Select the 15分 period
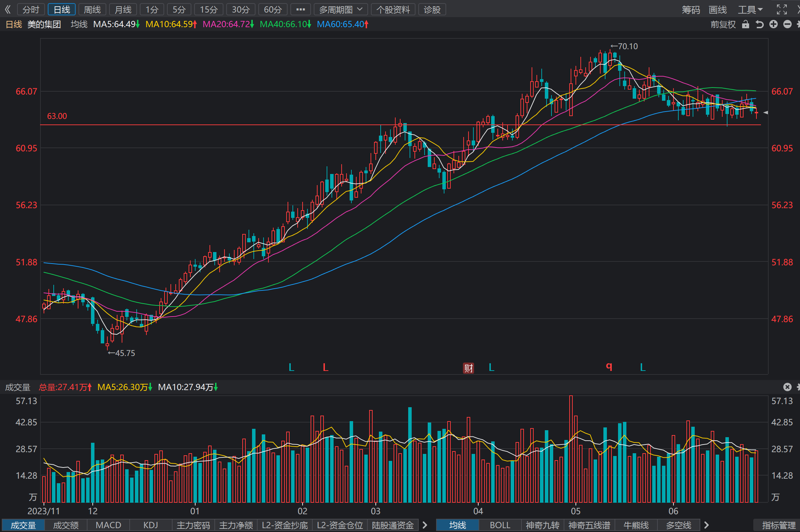Image resolution: width=800 pixels, height=532 pixels. (x=209, y=9)
